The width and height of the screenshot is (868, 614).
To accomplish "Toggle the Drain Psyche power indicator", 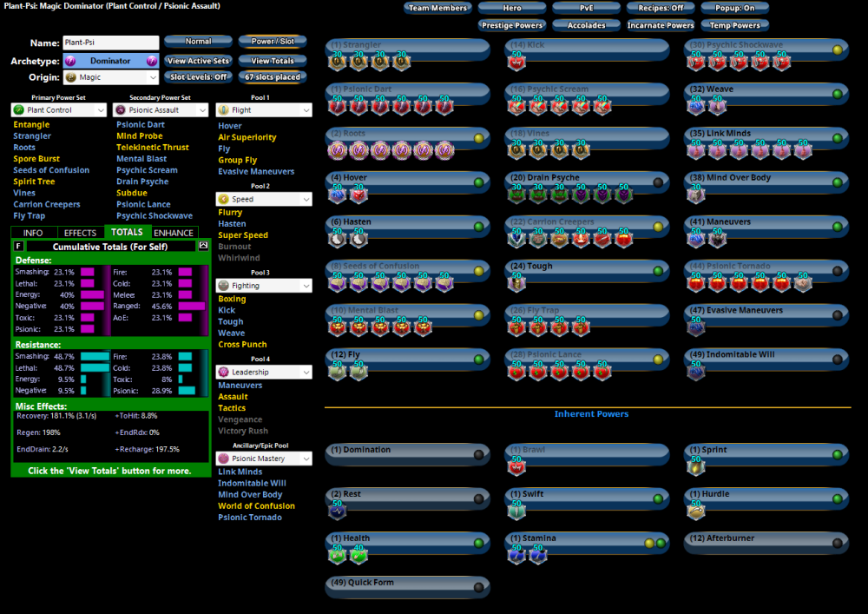I will 658,182.
